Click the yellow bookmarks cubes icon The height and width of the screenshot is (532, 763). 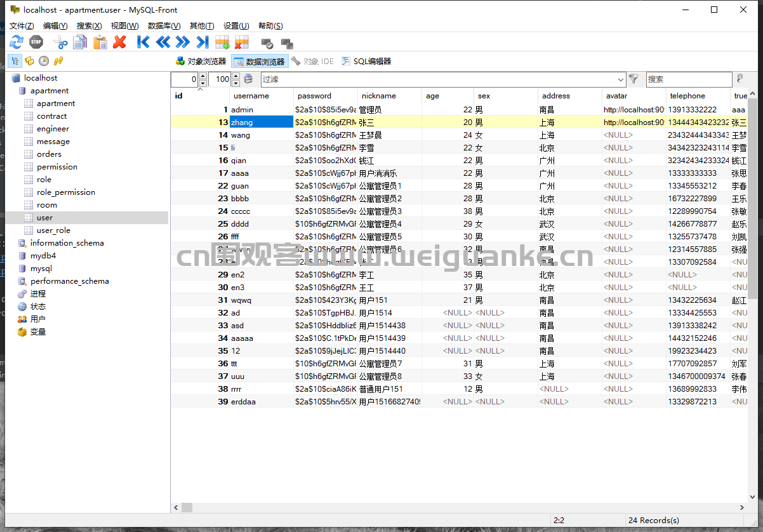click(29, 61)
